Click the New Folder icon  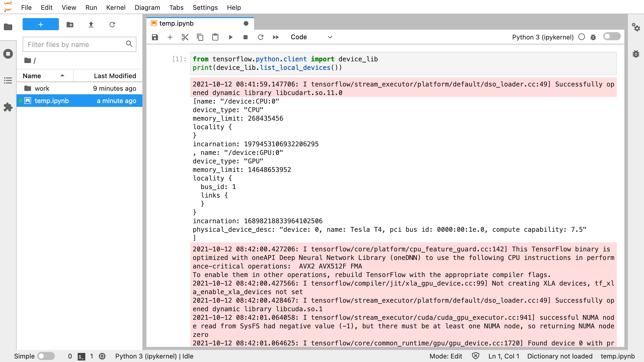pyautogui.click(x=70, y=24)
